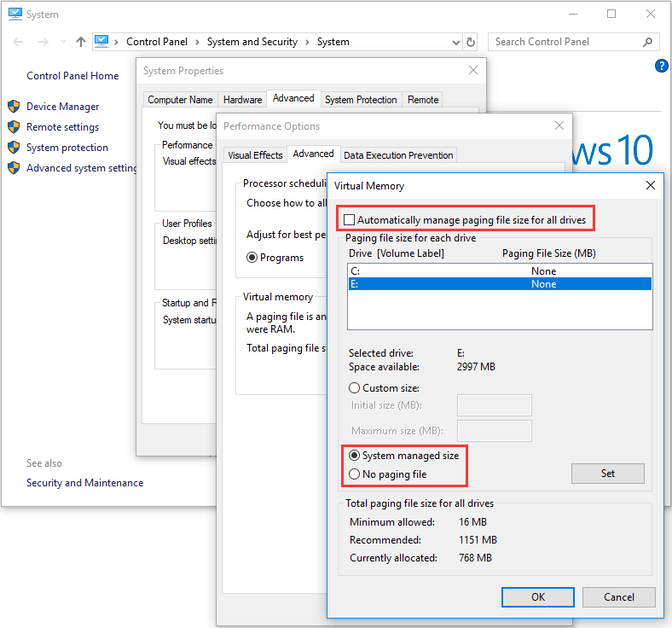Click the search magnifier icon
The width and height of the screenshot is (672, 628).
(647, 42)
